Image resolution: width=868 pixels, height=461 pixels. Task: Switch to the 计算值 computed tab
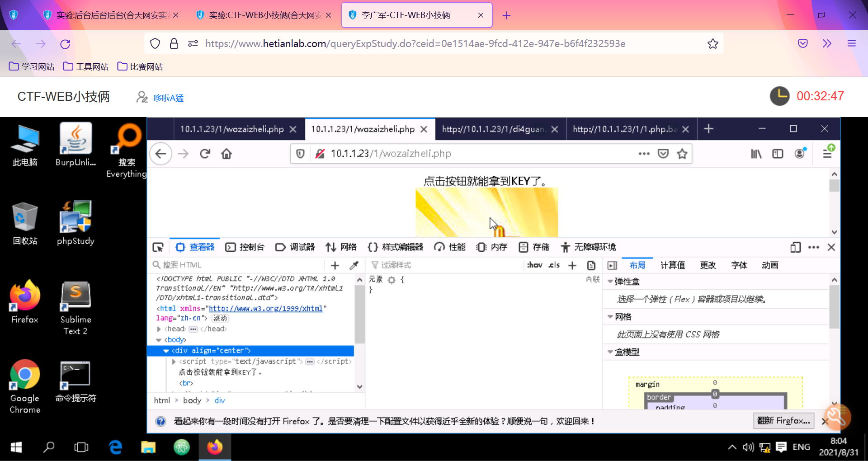tap(673, 265)
